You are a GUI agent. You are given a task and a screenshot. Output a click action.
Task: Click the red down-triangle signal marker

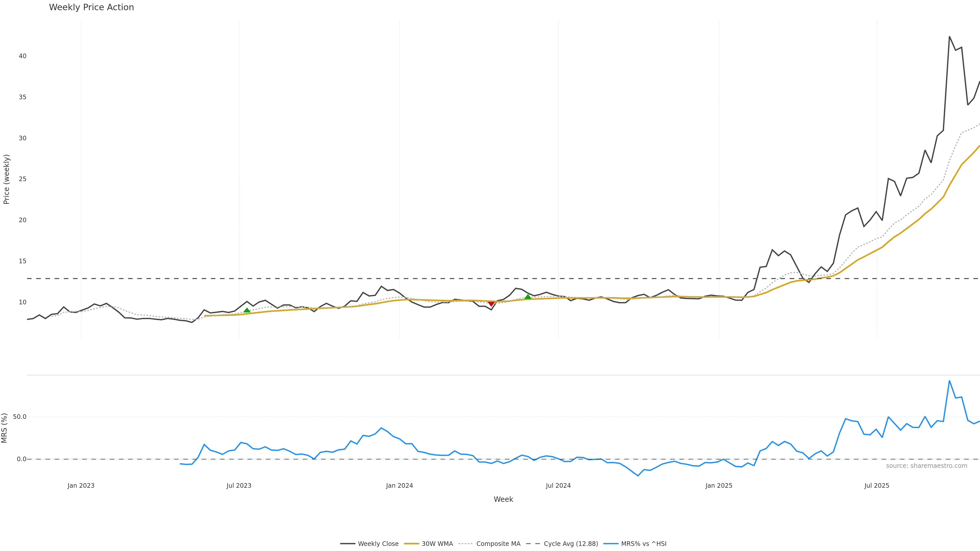coord(491,304)
